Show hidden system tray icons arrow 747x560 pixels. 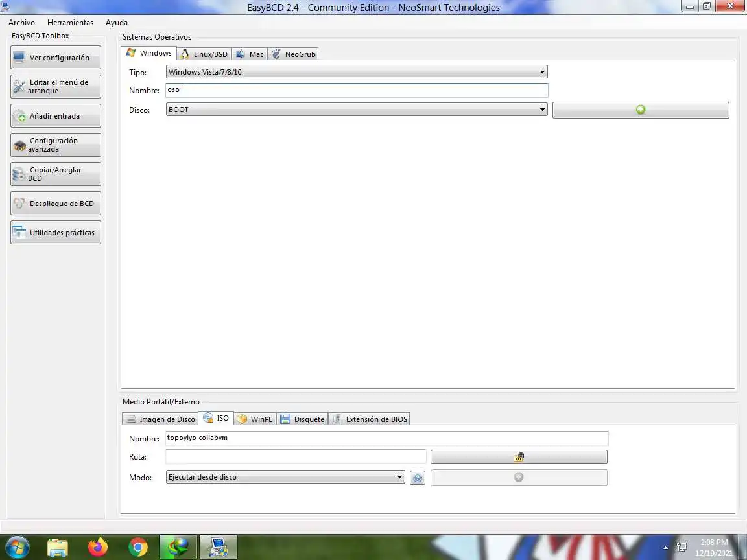[x=665, y=548]
